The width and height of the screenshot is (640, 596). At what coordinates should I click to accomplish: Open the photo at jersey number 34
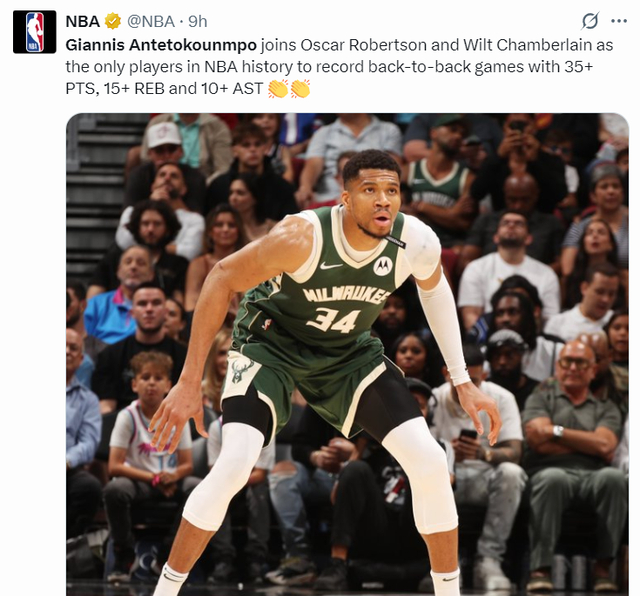pyautogui.click(x=333, y=320)
